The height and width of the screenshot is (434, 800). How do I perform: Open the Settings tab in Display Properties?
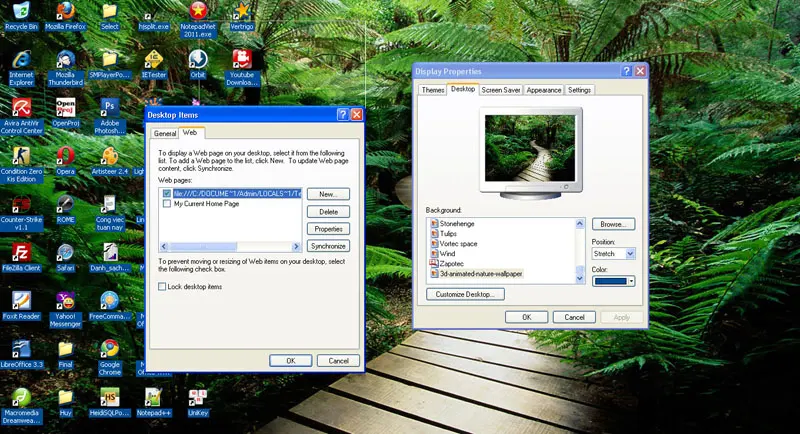coord(579,90)
